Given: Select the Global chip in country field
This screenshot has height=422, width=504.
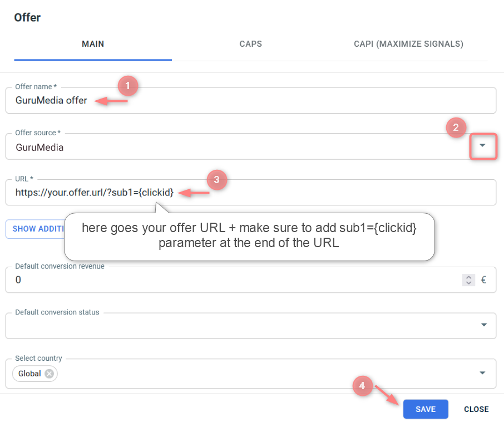Looking at the screenshot, I should pos(29,374).
